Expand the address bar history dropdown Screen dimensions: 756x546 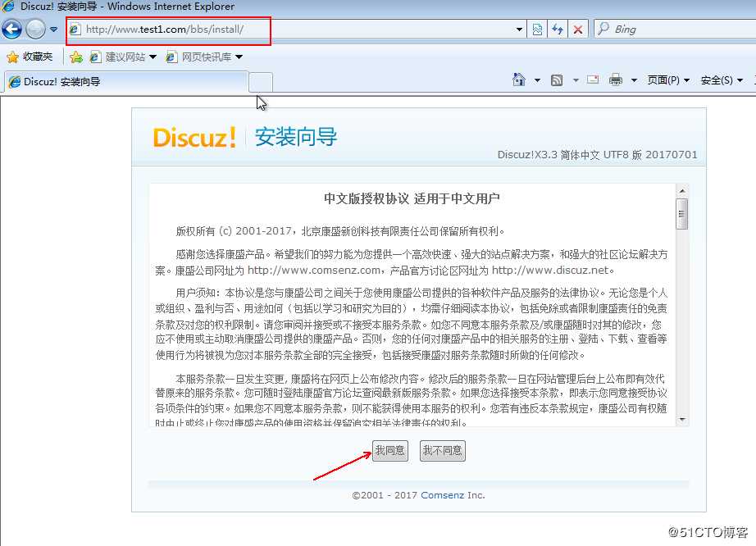(519, 30)
